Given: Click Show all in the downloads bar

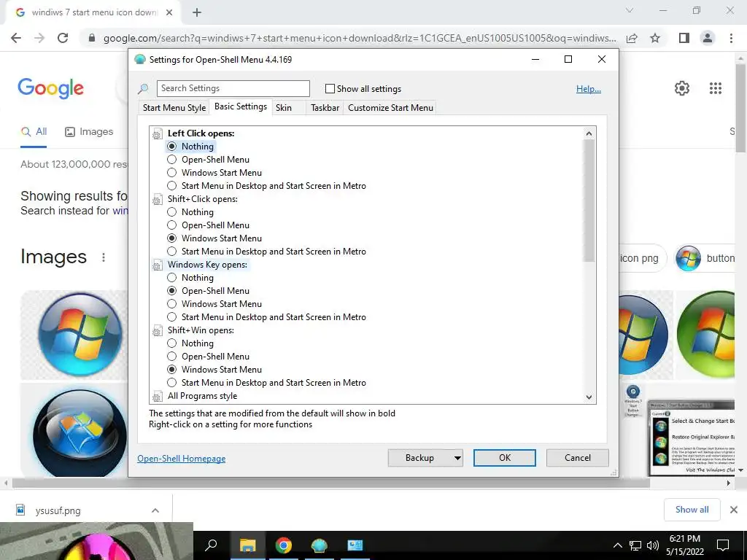Looking at the screenshot, I should (692, 510).
